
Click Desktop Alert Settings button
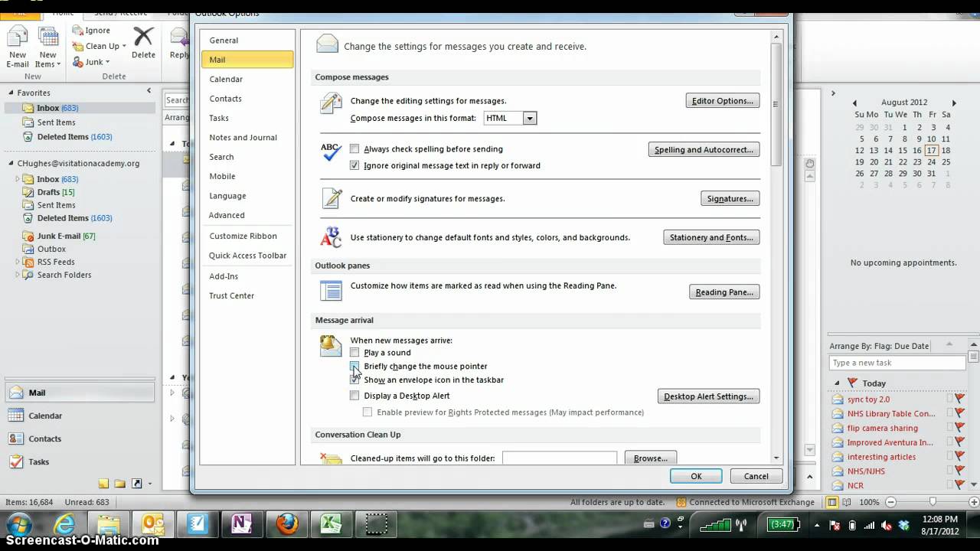708,396
